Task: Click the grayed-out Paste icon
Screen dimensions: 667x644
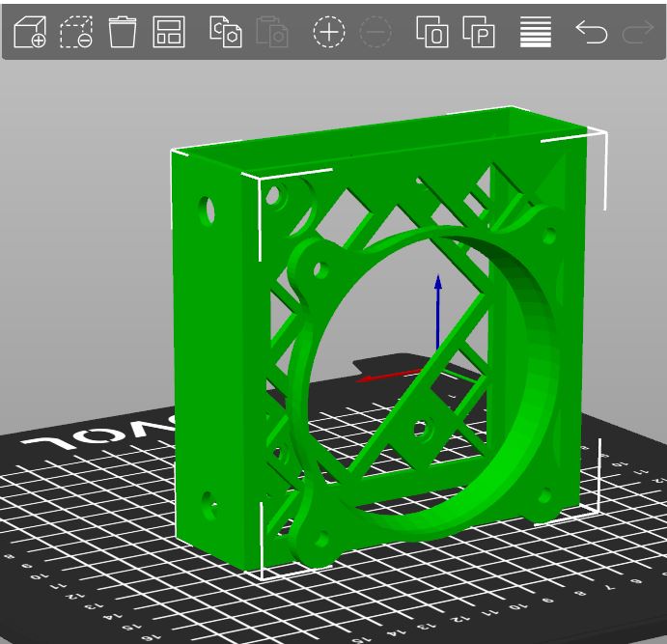Action: 272,32
